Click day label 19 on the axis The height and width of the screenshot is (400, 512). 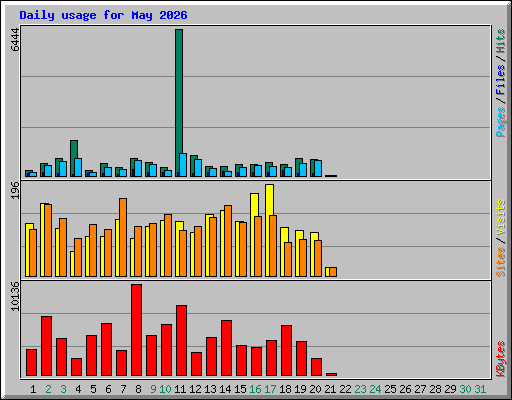point(300,389)
